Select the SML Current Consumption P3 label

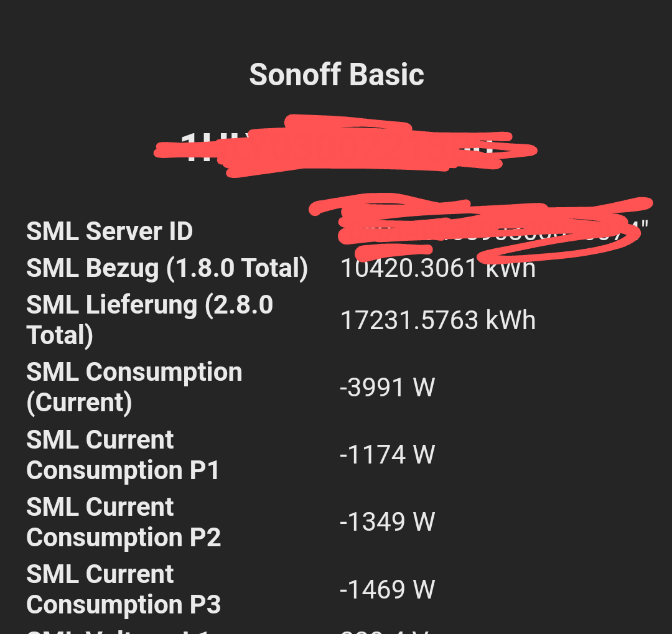point(123,589)
